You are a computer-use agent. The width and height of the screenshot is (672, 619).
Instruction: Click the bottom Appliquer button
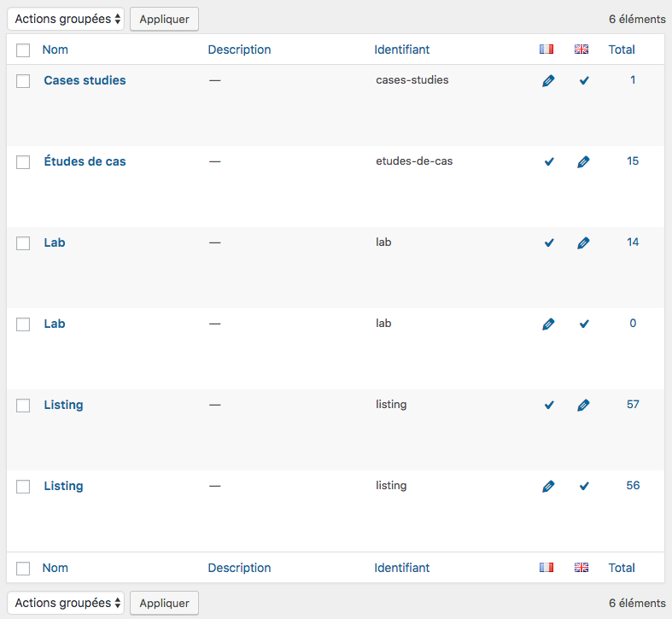click(164, 603)
